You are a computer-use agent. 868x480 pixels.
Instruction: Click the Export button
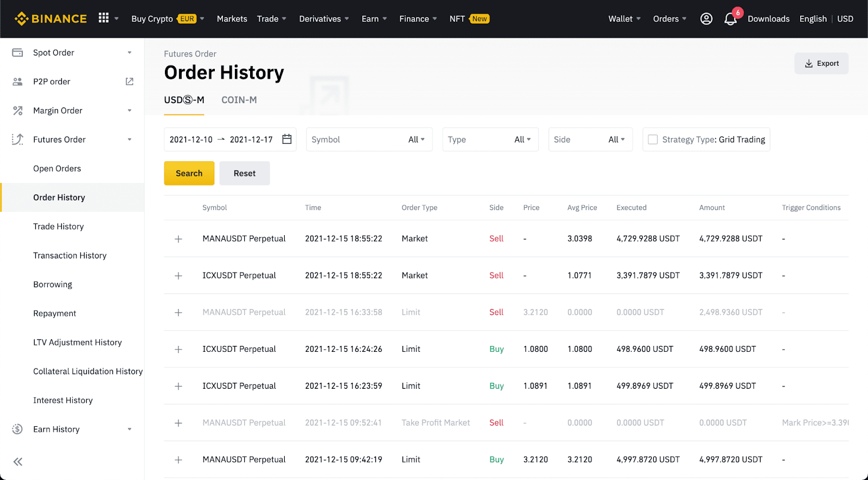pos(821,64)
